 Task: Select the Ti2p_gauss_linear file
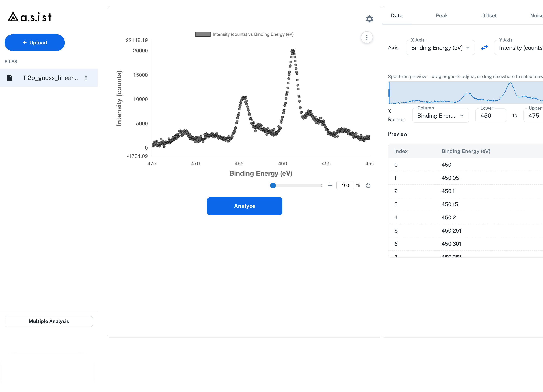pyautogui.click(x=49, y=78)
